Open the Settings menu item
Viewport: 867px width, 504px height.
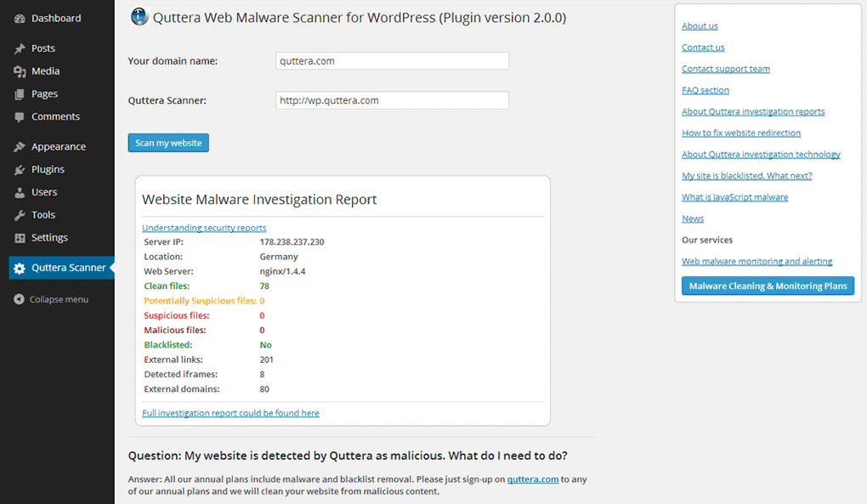pyautogui.click(x=49, y=238)
